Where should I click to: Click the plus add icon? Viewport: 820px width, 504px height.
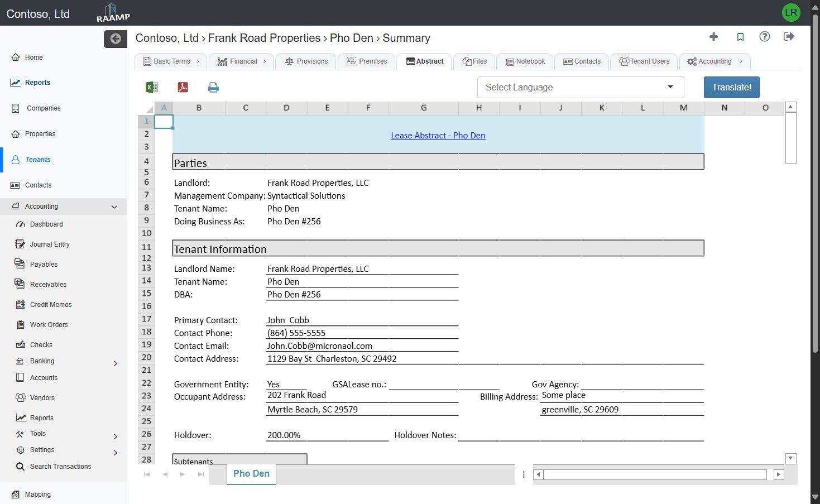713,37
